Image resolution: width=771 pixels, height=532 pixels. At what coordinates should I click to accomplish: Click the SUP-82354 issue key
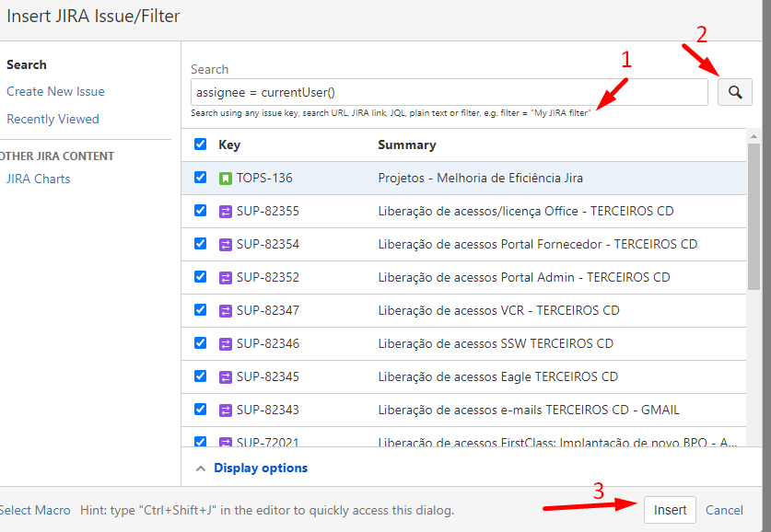[x=268, y=244]
